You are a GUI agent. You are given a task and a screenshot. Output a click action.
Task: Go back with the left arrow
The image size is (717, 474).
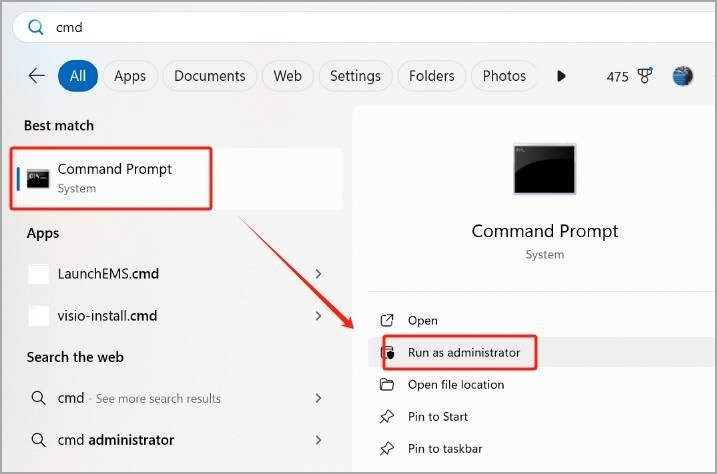(37, 75)
